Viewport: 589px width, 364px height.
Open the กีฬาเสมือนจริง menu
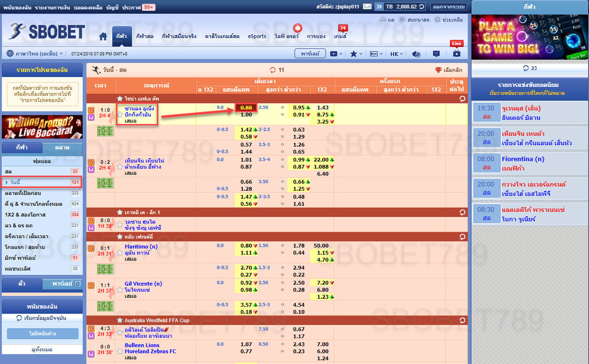click(179, 36)
